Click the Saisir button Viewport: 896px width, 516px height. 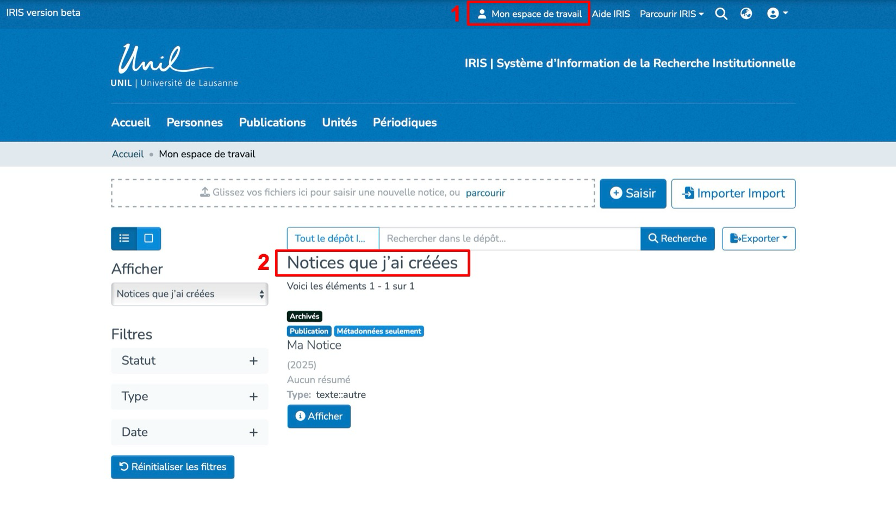tap(632, 193)
